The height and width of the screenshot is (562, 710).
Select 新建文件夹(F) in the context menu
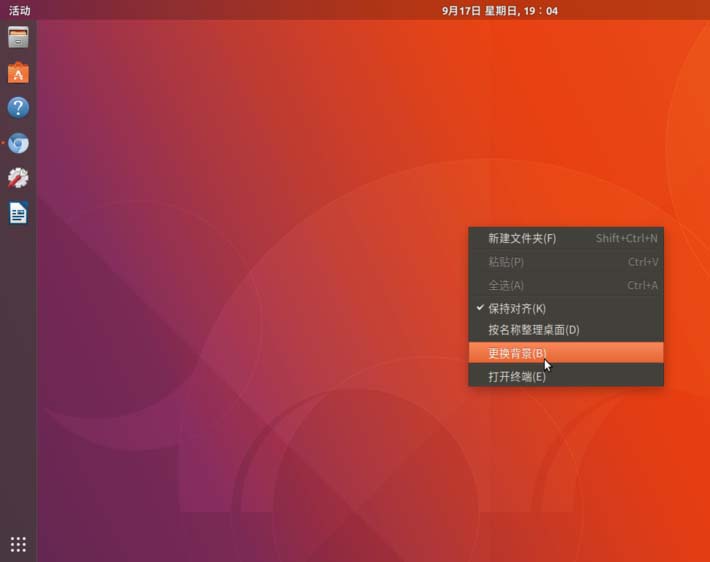566,239
